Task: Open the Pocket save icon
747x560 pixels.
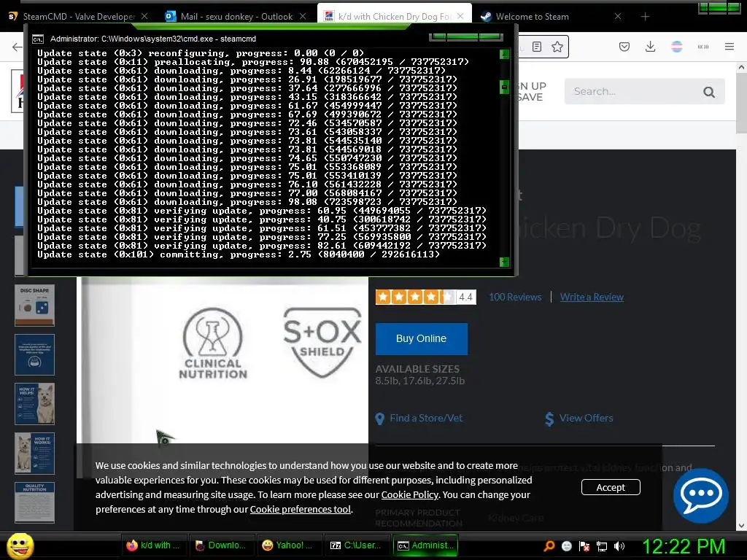Action: [x=624, y=47]
